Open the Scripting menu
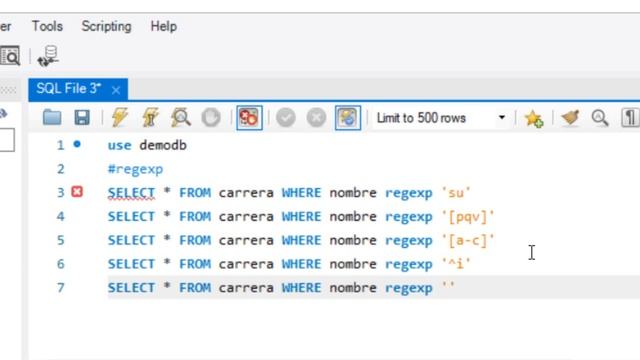 click(106, 27)
